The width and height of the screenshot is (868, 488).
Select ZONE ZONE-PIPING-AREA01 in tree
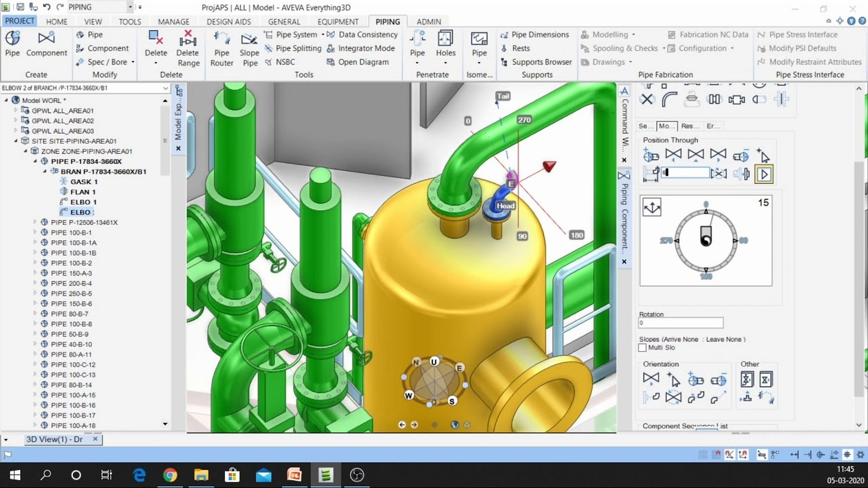point(87,151)
